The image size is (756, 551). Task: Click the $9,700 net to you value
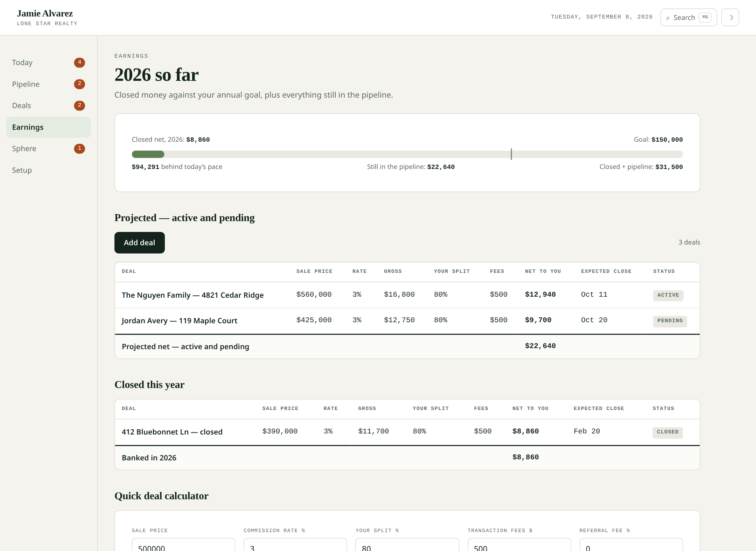click(538, 320)
